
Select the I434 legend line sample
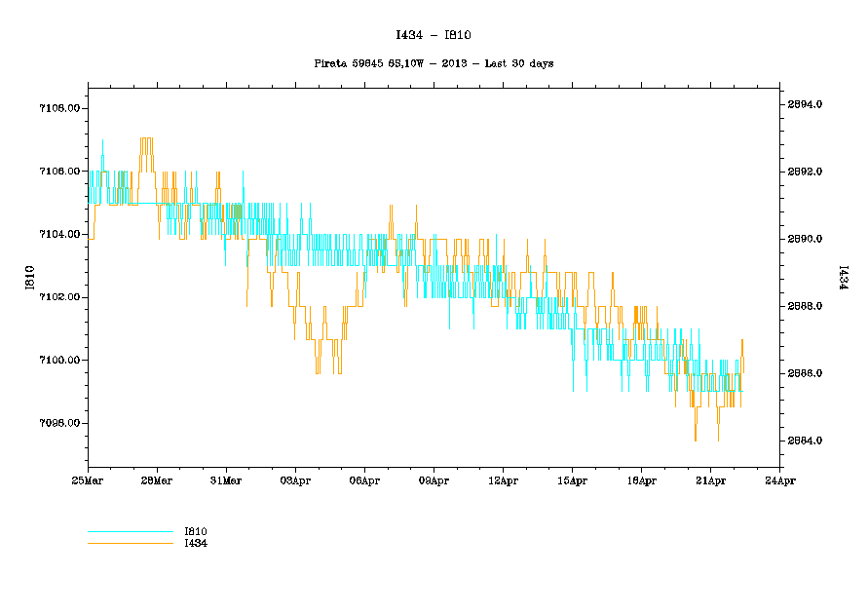[x=131, y=543]
